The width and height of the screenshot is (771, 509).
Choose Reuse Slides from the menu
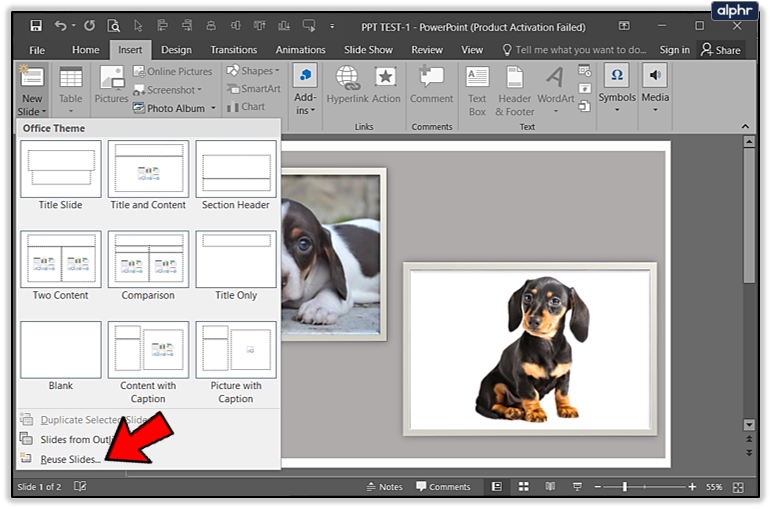[70, 459]
